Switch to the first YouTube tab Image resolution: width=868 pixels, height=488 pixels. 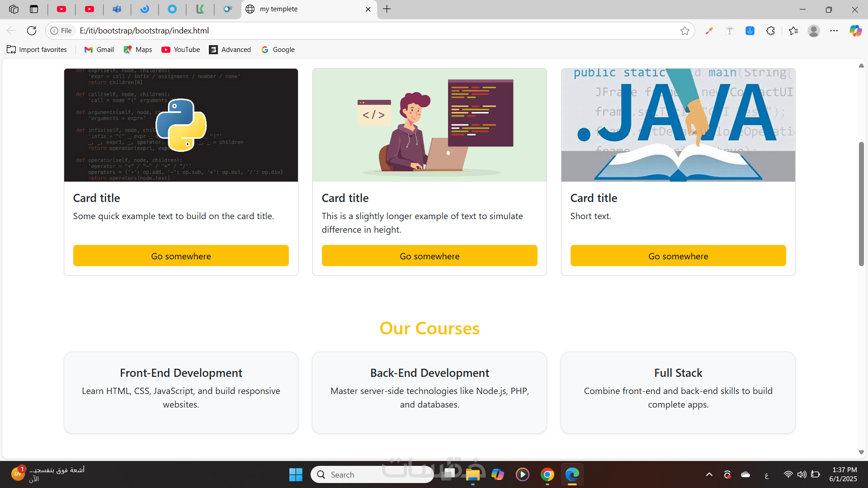(62, 9)
